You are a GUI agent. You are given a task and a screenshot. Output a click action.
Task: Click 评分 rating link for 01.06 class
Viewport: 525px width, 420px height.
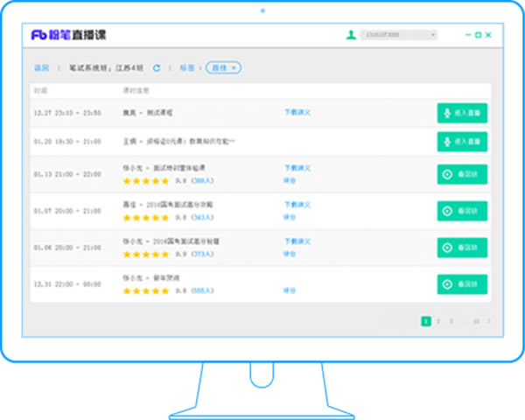point(290,254)
